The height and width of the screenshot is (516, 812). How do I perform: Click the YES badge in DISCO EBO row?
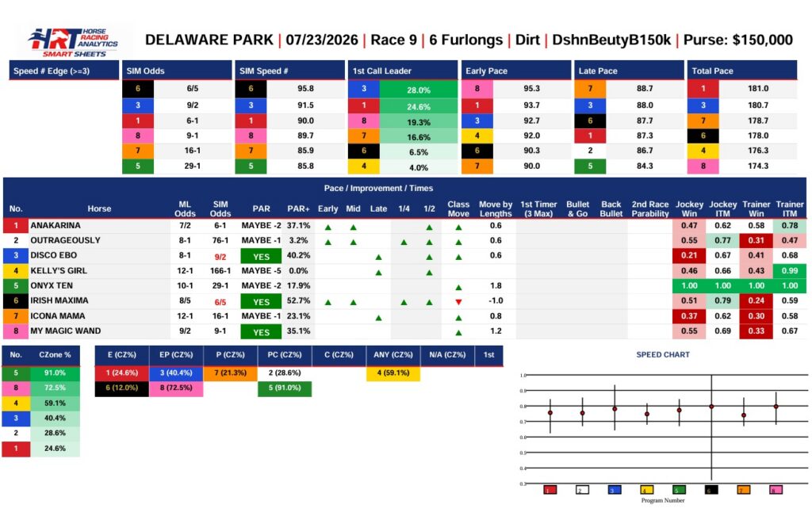pyautogui.click(x=261, y=256)
